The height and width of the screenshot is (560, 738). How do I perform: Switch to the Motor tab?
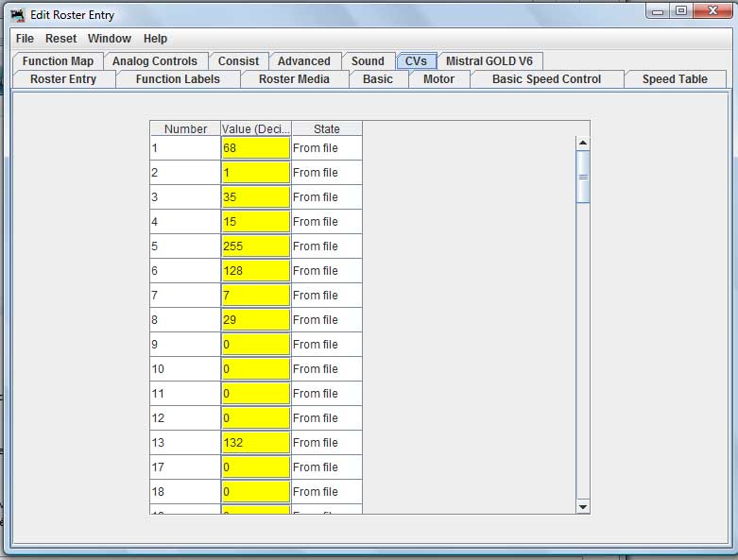[439, 79]
